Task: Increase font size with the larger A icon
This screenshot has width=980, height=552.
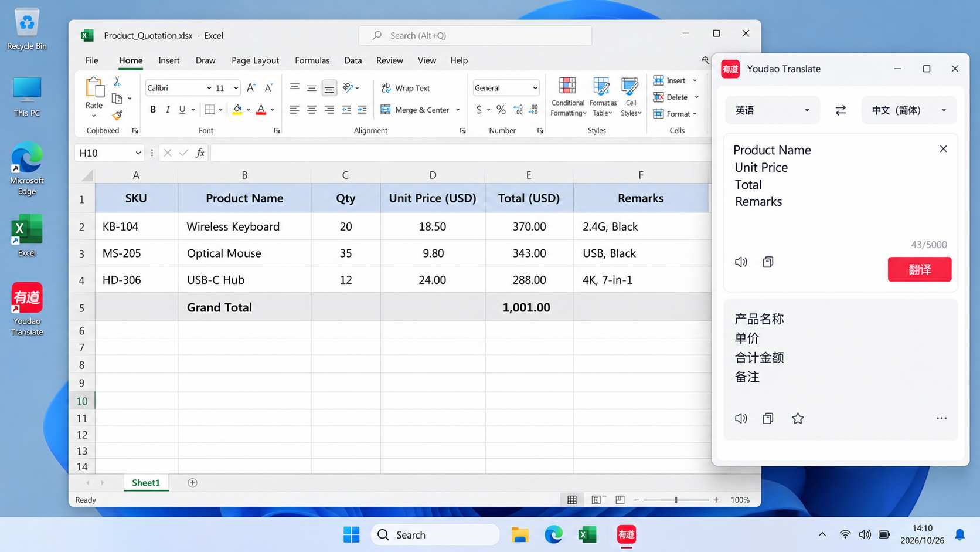Action: pos(251,87)
